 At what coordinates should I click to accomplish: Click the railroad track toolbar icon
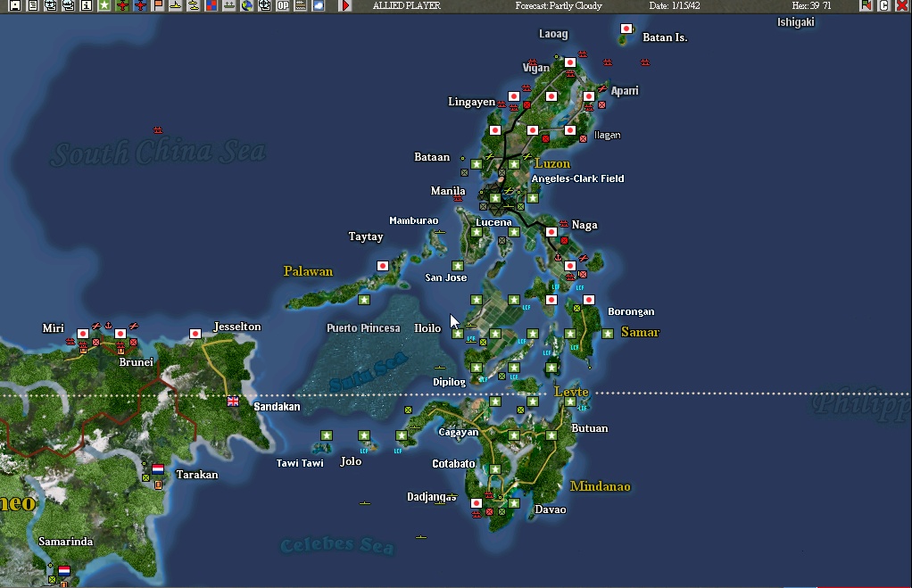point(301,5)
